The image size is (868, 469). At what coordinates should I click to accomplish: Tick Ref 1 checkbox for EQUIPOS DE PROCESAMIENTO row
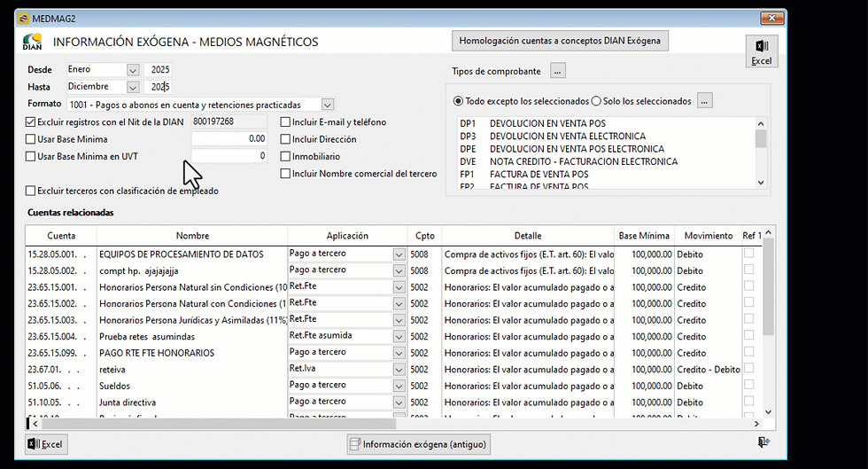(x=748, y=253)
